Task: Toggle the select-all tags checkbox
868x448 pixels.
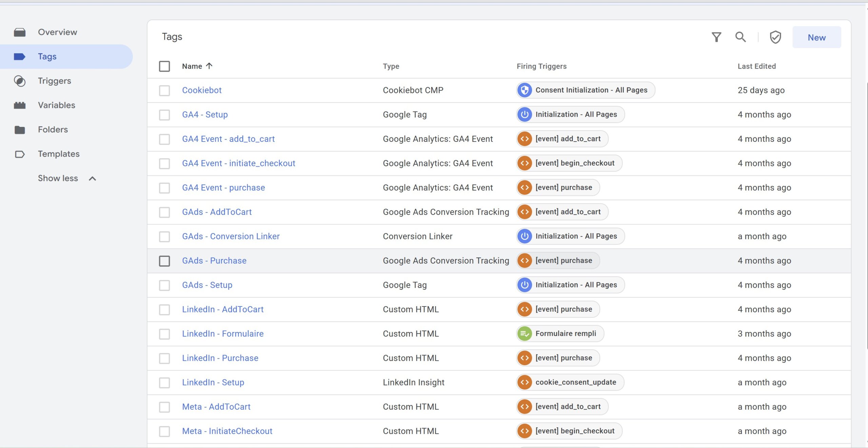Action: pyautogui.click(x=164, y=66)
